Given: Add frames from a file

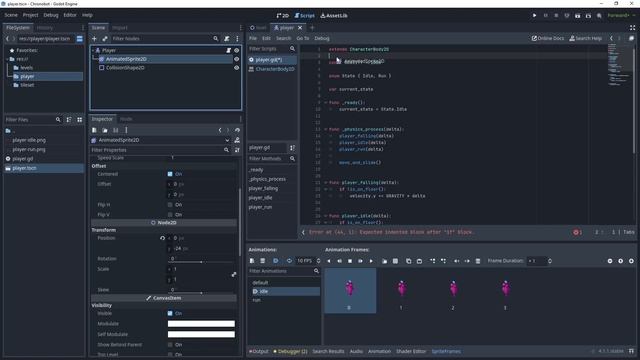Looking at the screenshot, I should tap(384, 261).
